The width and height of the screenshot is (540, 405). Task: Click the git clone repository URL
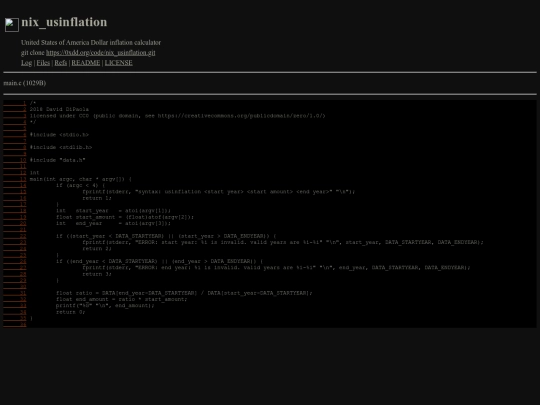point(101,53)
